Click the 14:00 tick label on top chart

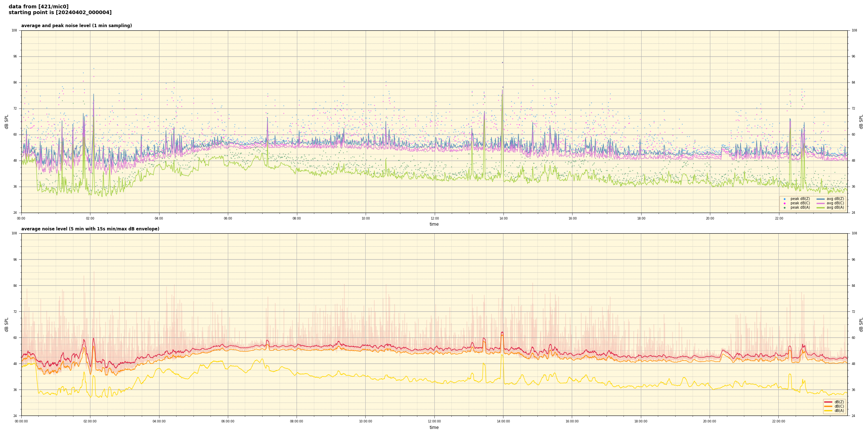click(503, 218)
